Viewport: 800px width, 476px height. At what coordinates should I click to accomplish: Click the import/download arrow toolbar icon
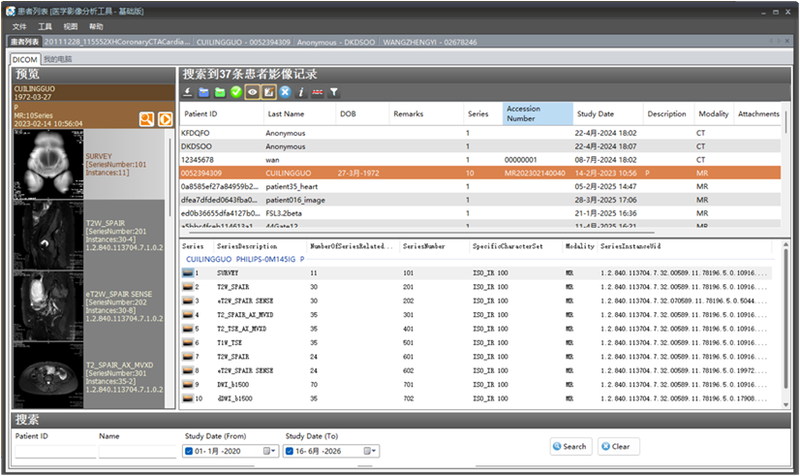tap(187, 92)
